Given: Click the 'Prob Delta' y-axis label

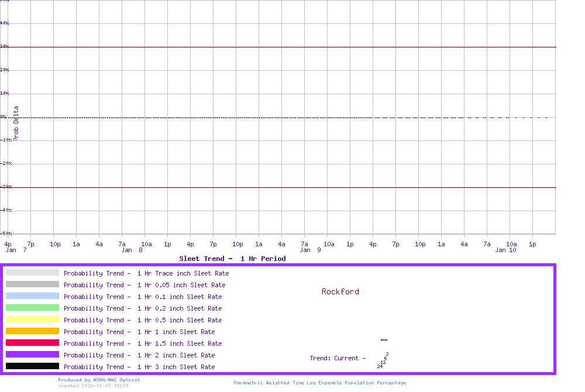Looking at the screenshot, I should 16,122.
